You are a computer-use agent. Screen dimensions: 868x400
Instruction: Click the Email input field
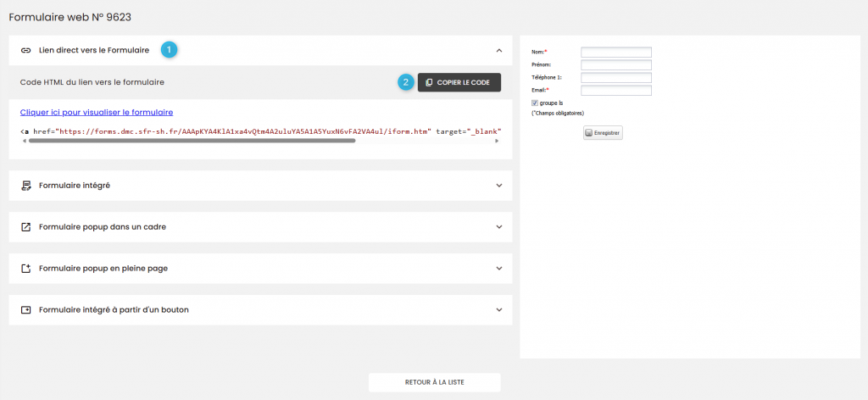(616, 90)
